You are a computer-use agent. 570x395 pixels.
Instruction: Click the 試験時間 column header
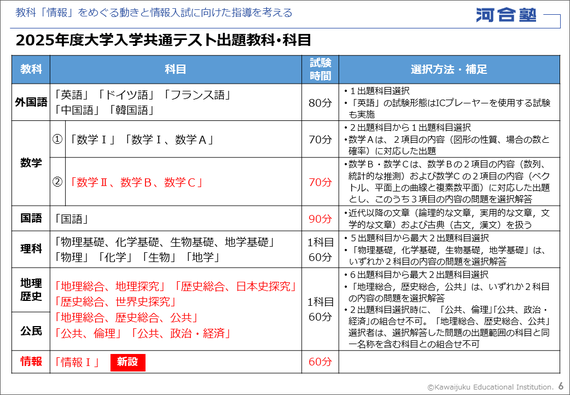click(x=320, y=69)
